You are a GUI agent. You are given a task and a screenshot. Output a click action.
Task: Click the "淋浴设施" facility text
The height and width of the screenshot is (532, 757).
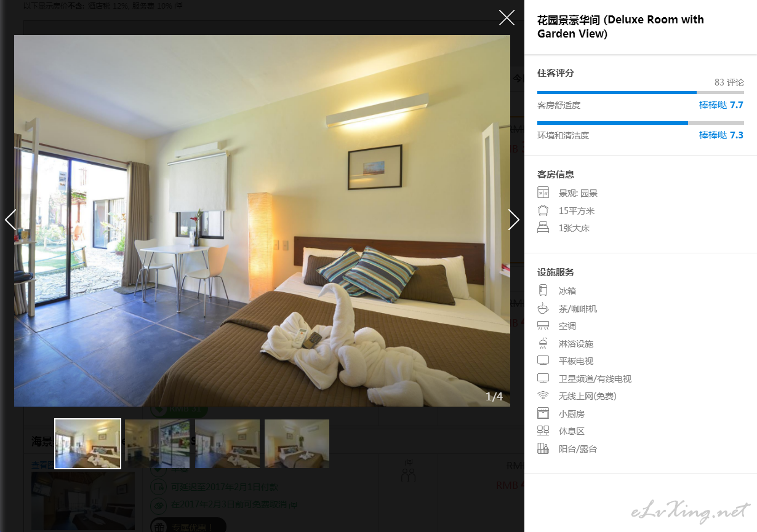pyautogui.click(x=576, y=344)
